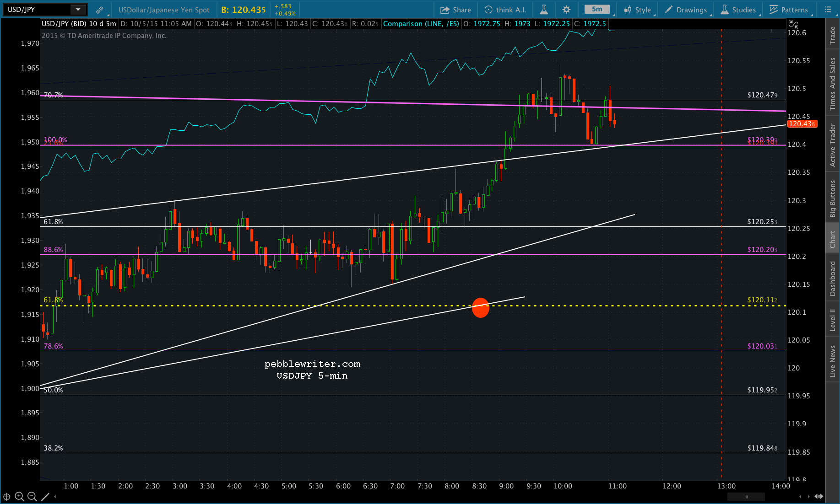
Task: Expand the Style menu
Action: [638, 10]
